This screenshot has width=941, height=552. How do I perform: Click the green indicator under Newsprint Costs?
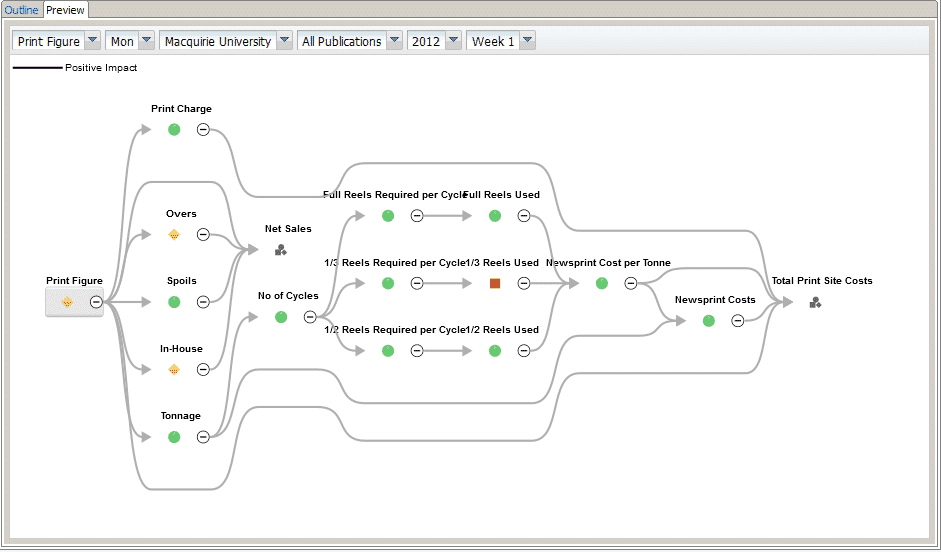point(709,321)
